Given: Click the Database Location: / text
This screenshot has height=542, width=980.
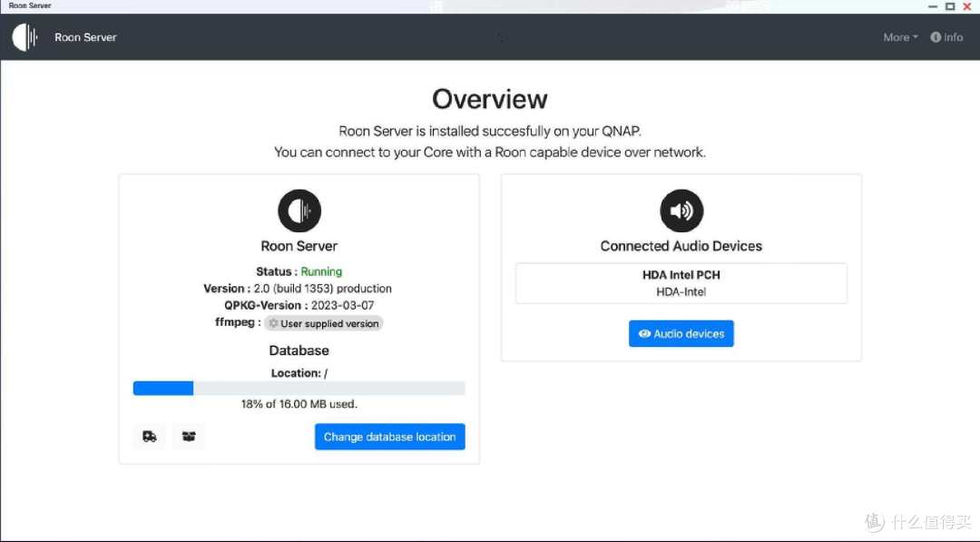Looking at the screenshot, I should click(x=299, y=373).
